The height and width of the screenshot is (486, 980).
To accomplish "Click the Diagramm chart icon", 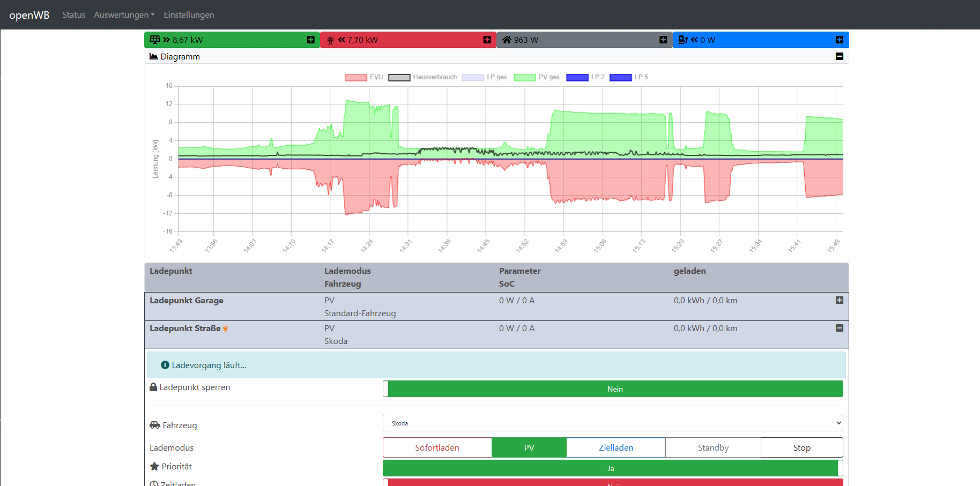I will (154, 57).
